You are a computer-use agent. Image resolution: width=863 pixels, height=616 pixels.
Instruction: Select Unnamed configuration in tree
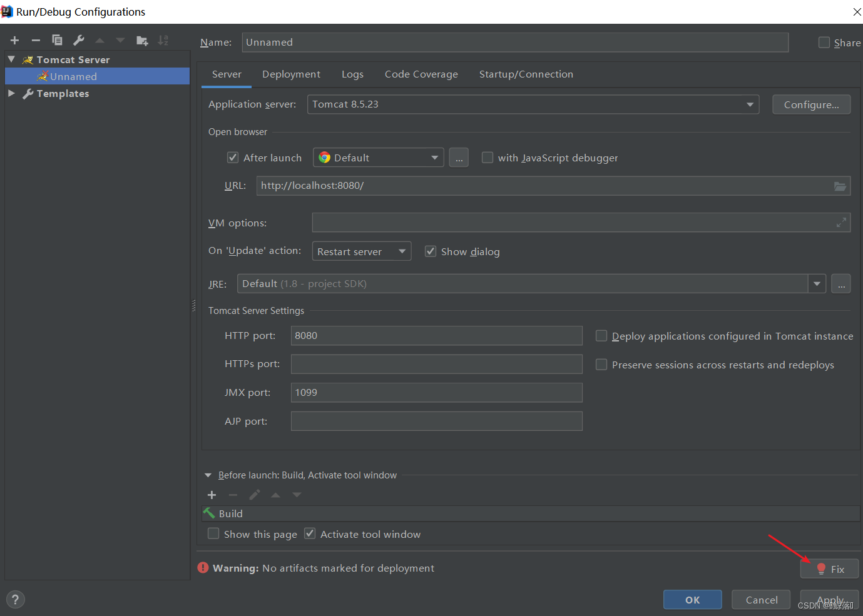coord(97,76)
